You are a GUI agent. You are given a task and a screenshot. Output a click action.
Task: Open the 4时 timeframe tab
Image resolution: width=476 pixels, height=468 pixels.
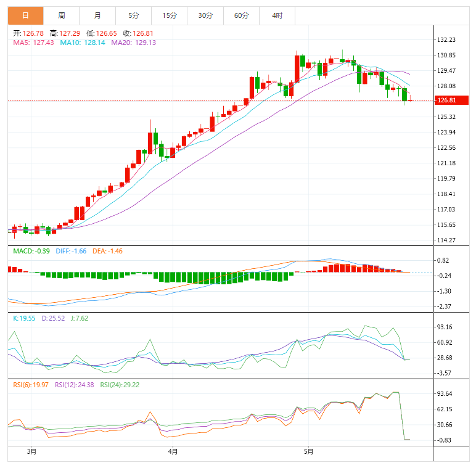coord(277,15)
